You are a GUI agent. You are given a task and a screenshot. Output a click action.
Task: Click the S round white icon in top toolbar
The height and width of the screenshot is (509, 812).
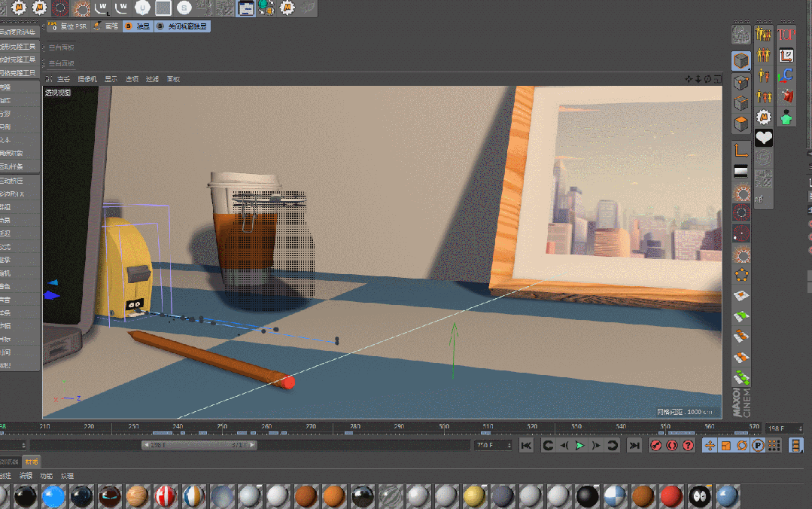click(184, 8)
